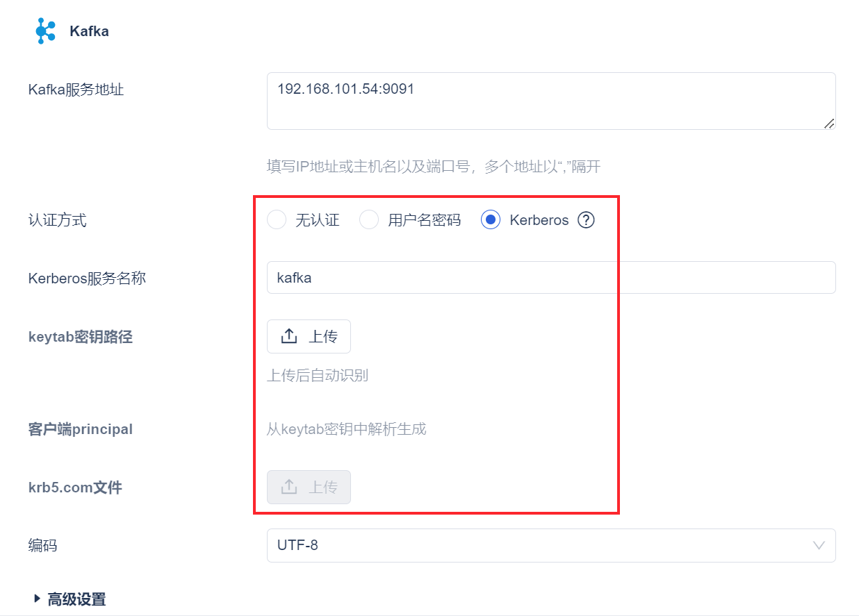The width and height of the screenshot is (859, 616).
Task: Expand the 高级设置 section
Action: pyautogui.click(x=69, y=599)
